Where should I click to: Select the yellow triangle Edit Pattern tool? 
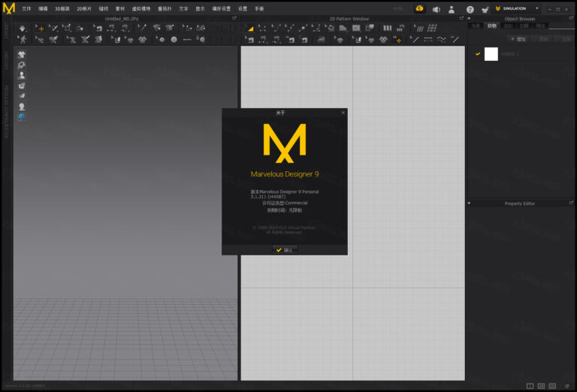click(249, 28)
